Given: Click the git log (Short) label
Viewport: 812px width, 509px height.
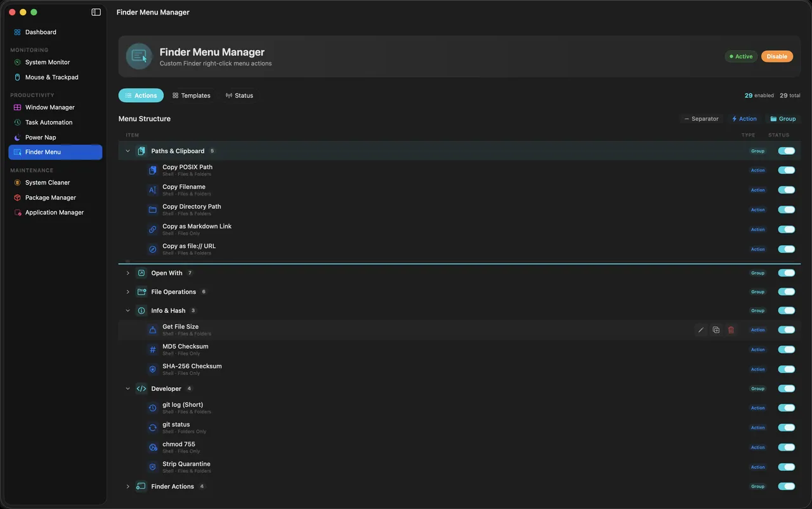Looking at the screenshot, I should [183, 405].
